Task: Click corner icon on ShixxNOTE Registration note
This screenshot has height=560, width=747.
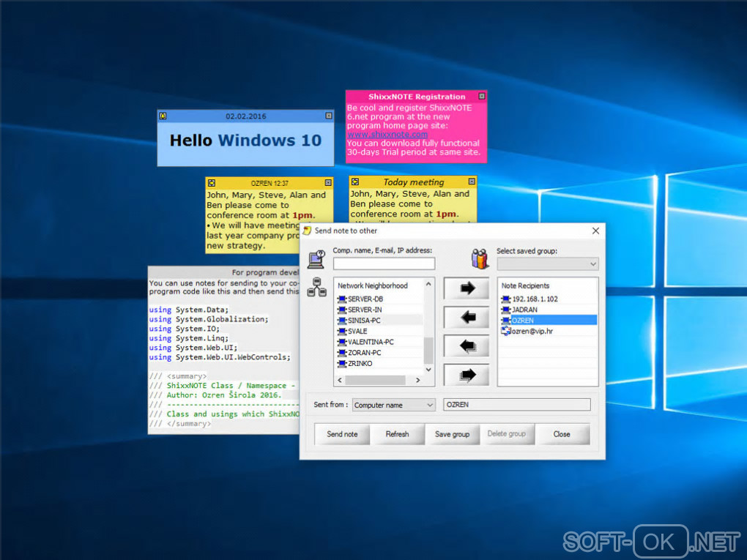Action: pyautogui.click(x=482, y=96)
